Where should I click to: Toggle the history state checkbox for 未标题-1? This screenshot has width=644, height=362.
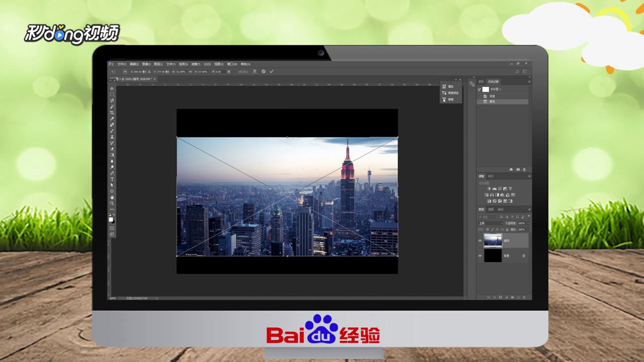coord(479,89)
